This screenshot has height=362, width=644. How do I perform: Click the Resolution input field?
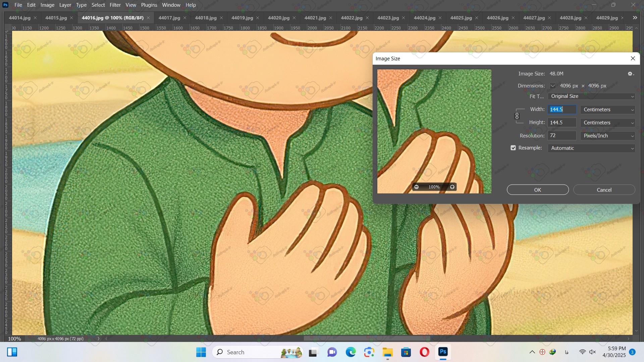coord(562,136)
